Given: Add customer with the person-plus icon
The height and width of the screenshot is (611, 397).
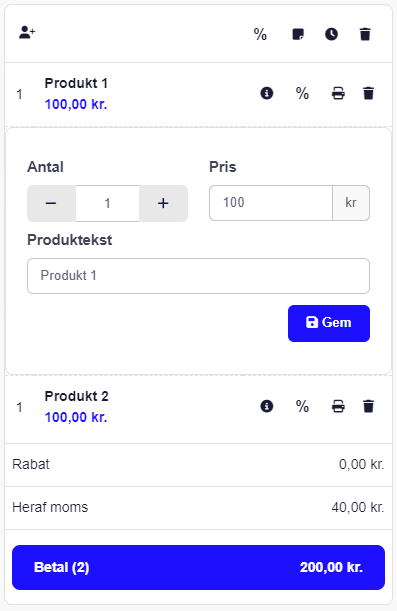Looking at the screenshot, I should (x=27, y=32).
